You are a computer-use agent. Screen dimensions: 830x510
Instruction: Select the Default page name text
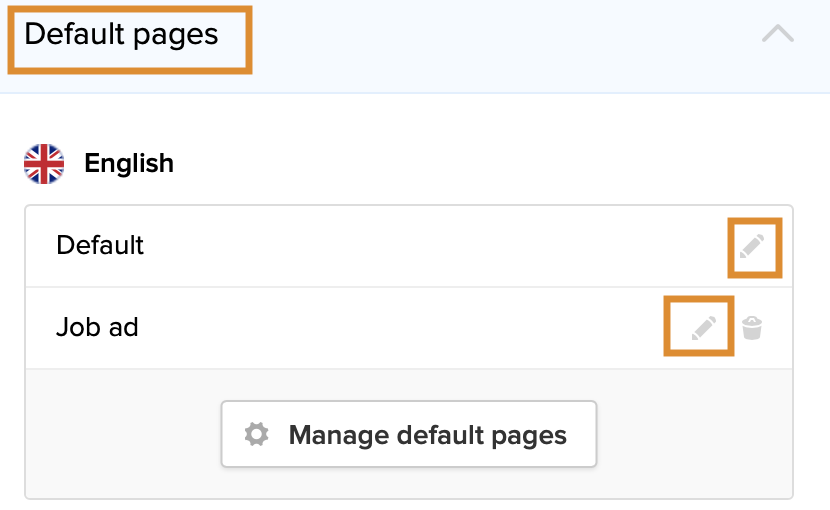click(x=100, y=245)
